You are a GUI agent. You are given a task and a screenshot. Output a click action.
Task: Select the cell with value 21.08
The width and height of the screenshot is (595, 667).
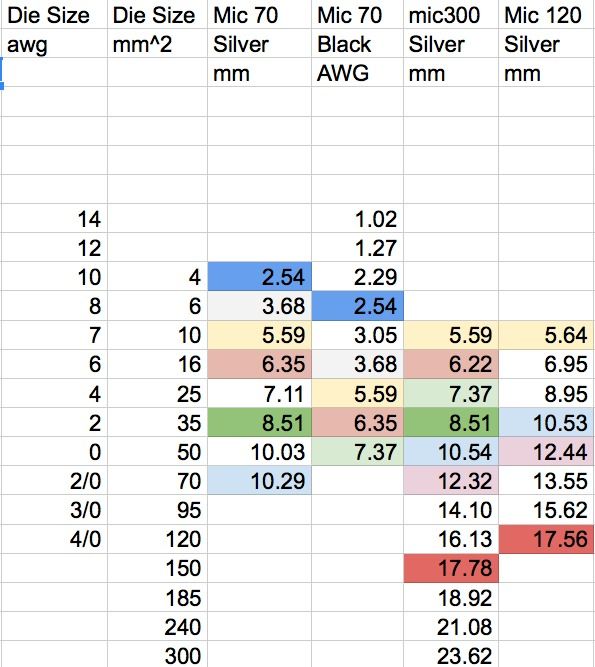pos(451,627)
